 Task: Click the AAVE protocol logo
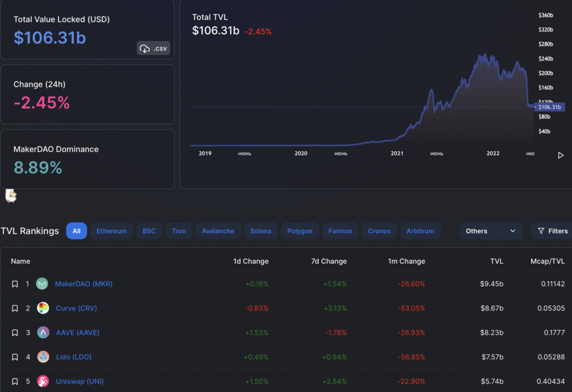pyautogui.click(x=42, y=332)
